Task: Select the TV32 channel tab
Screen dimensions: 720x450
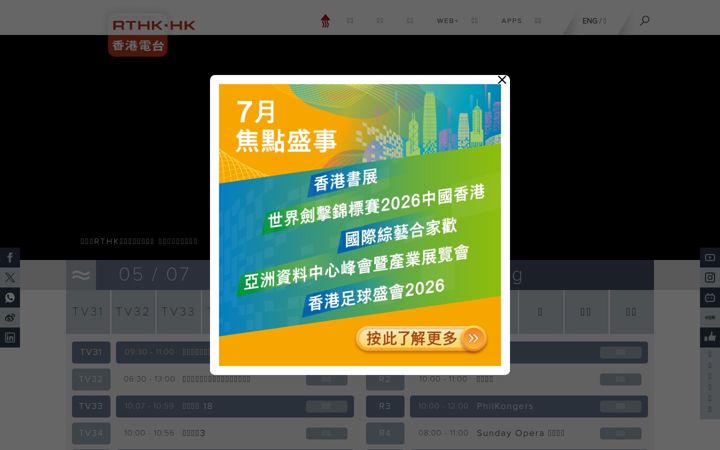Action: point(133,312)
